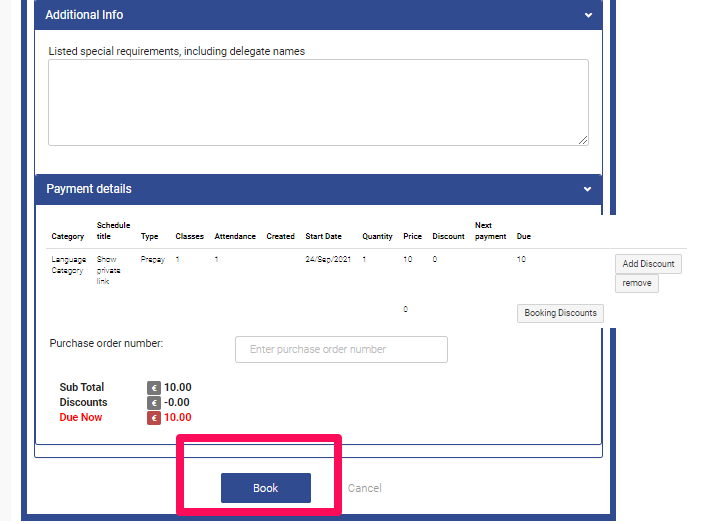Click the Payment details header title
Image resolution: width=719 pixels, height=524 pixels.
[89, 189]
